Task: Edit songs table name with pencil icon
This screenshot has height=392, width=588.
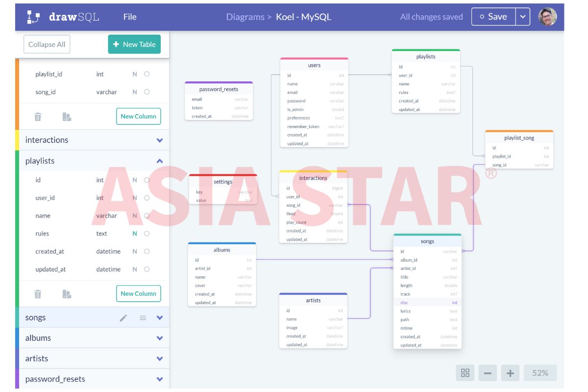Action: (123, 318)
